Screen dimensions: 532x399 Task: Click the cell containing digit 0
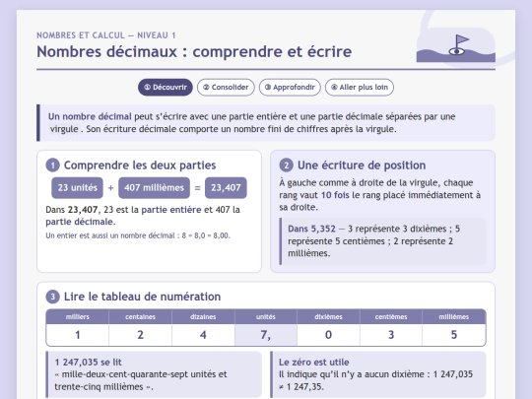tap(328, 335)
